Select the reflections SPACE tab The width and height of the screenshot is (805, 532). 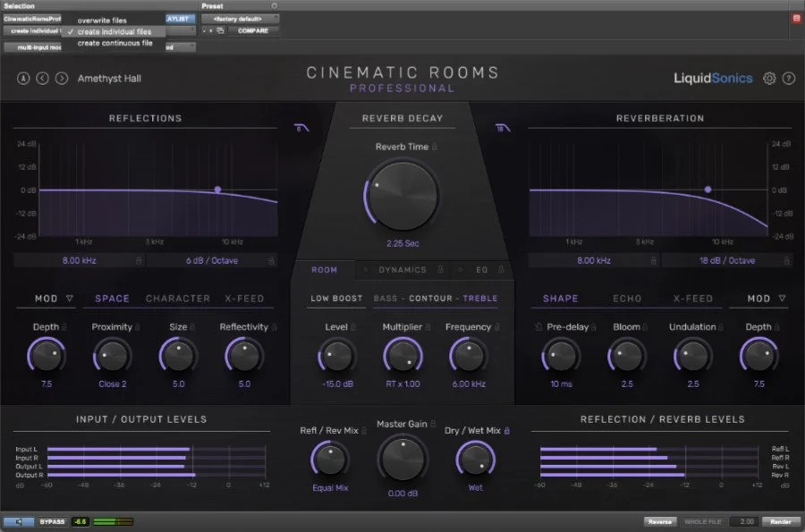pyautogui.click(x=112, y=299)
